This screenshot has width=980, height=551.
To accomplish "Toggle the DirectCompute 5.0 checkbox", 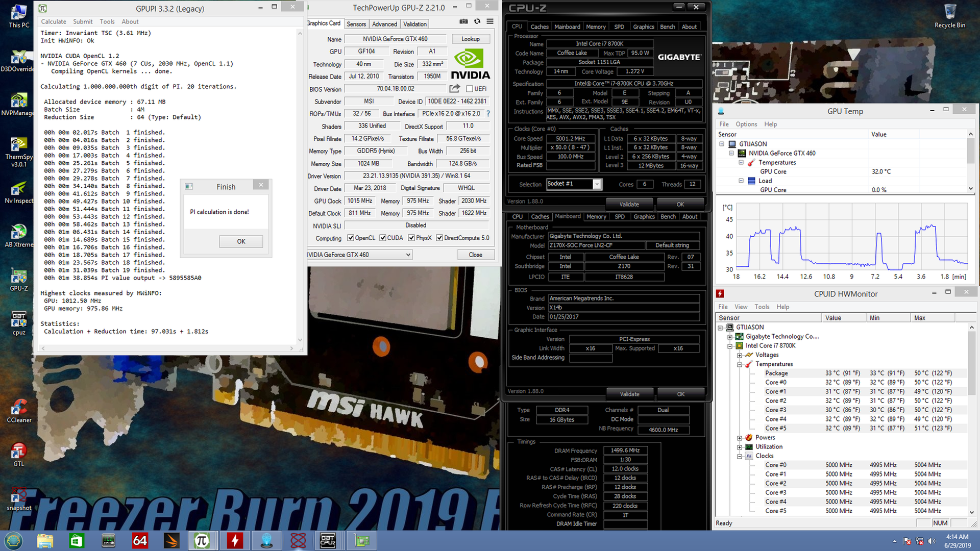I will (439, 238).
